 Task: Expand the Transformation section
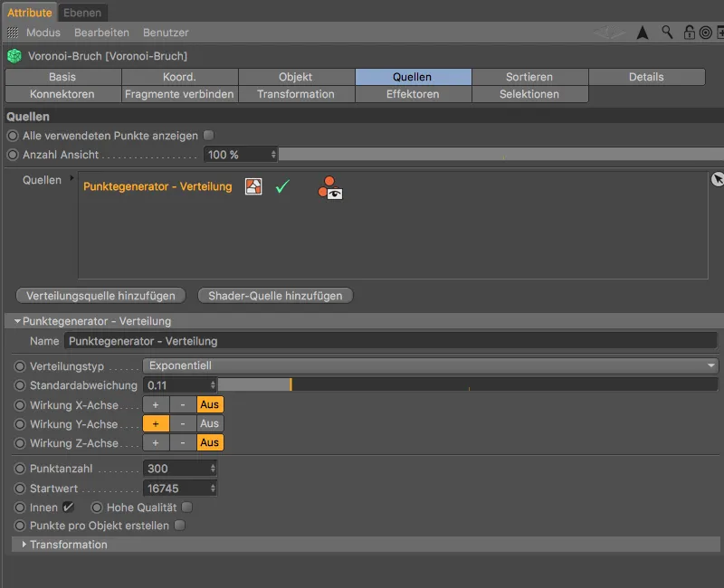pyautogui.click(x=24, y=545)
